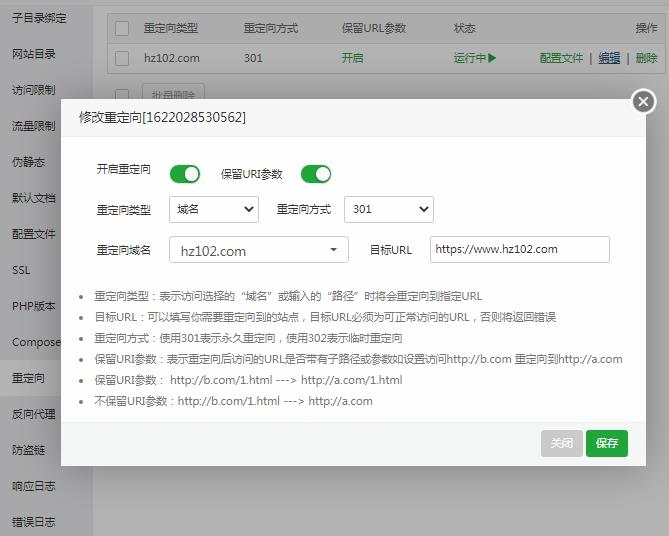Open the 访问限制 sidebar tab
Viewport: 669px width, 536px height.
(34, 90)
